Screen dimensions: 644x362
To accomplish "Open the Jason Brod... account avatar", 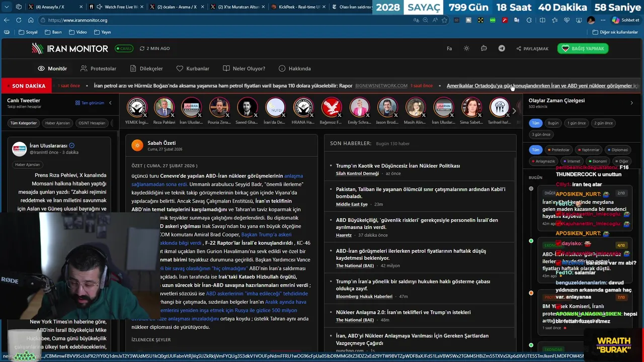I will (387, 108).
